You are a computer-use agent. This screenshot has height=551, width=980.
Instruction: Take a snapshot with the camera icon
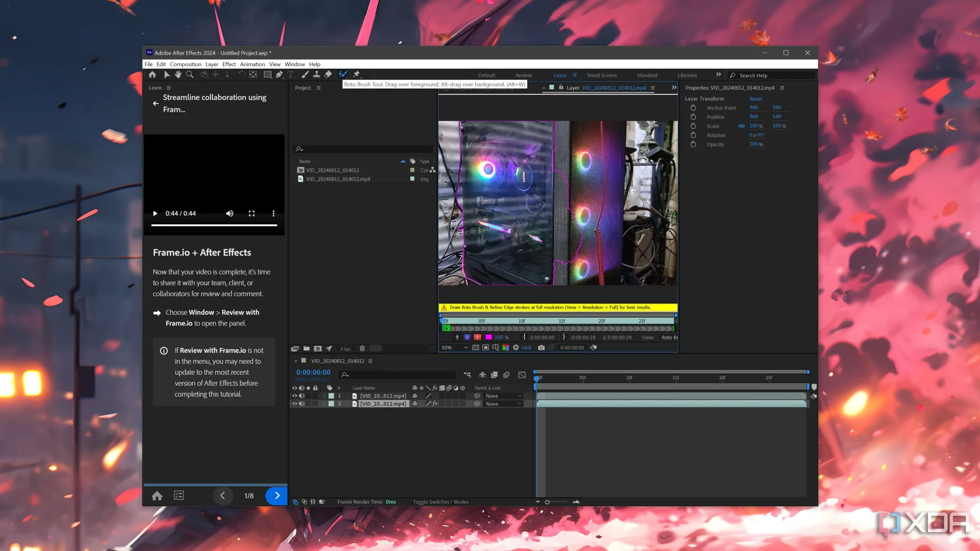click(x=541, y=348)
